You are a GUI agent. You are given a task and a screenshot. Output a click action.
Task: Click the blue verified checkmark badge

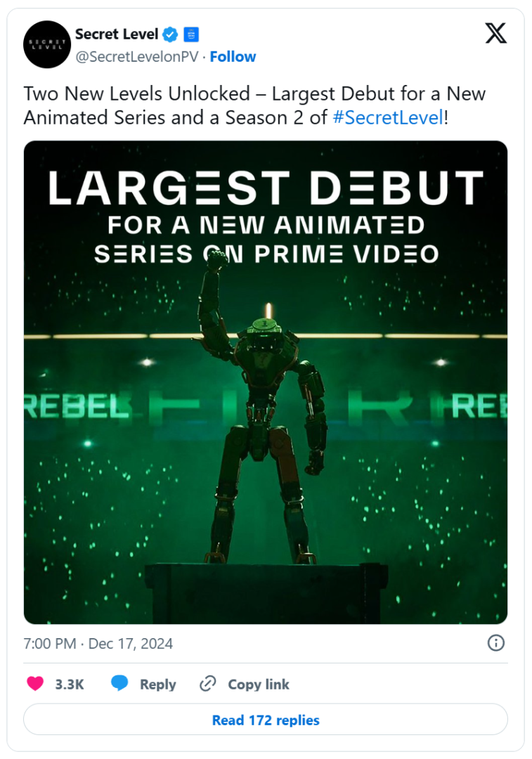(x=170, y=34)
